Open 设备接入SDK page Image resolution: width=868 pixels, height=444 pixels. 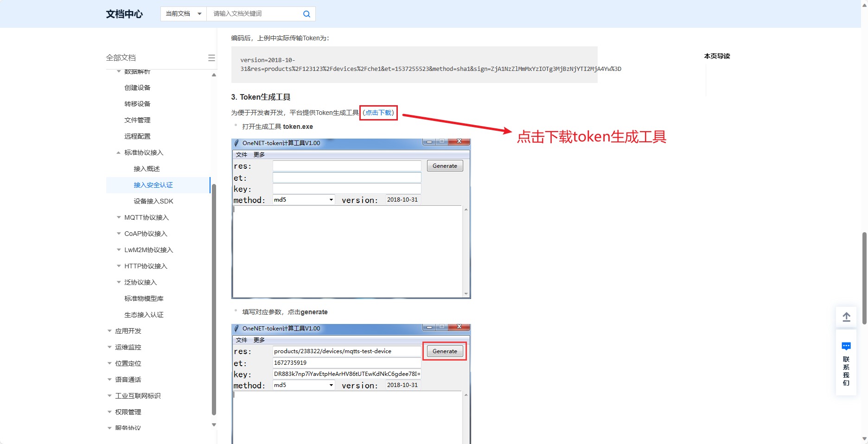coord(153,201)
